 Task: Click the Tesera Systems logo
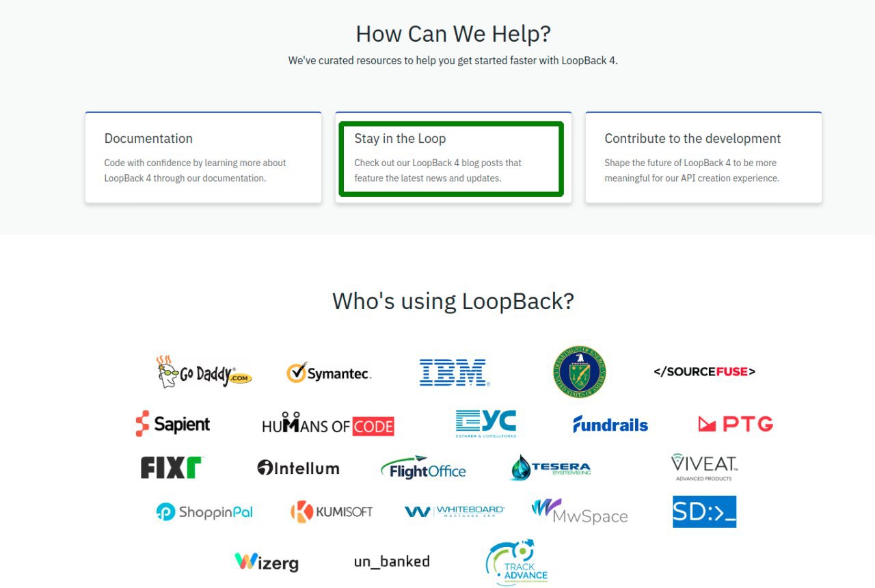(550, 468)
